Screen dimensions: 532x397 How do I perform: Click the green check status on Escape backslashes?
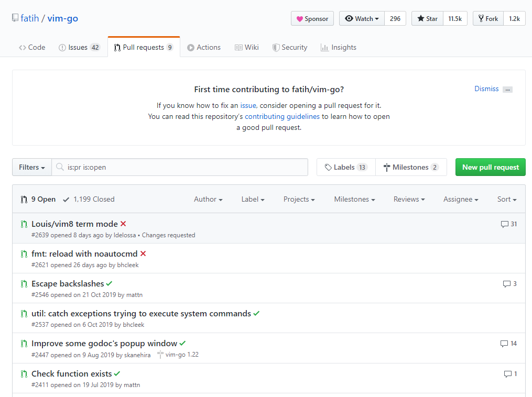[x=109, y=284]
